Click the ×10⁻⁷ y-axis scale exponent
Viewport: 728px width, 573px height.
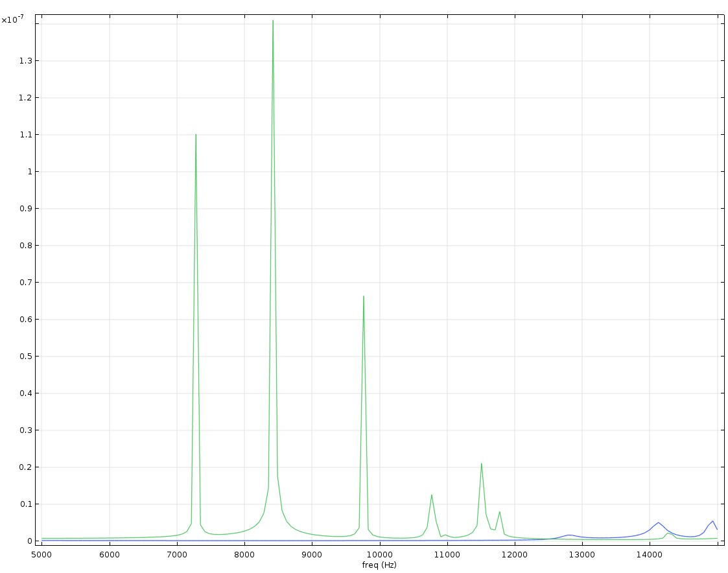pyautogui.click(x=13, y=20)
